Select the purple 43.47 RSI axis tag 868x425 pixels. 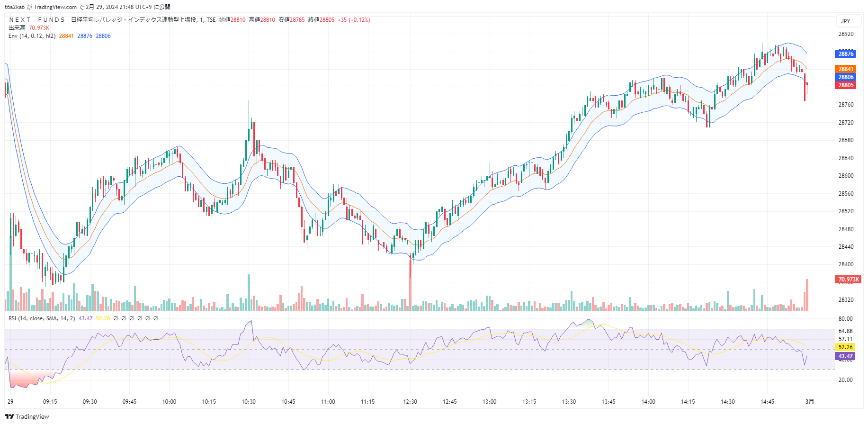tap(845, 356)
